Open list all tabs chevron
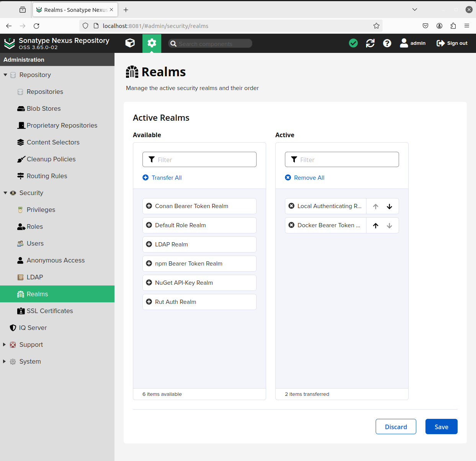 click(x=415, y=10)
